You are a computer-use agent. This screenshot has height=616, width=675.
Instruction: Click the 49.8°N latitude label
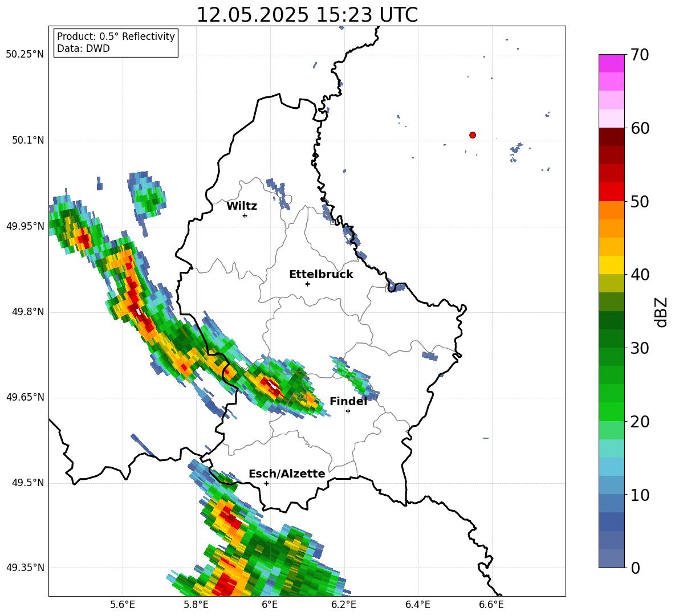(28, 312)
